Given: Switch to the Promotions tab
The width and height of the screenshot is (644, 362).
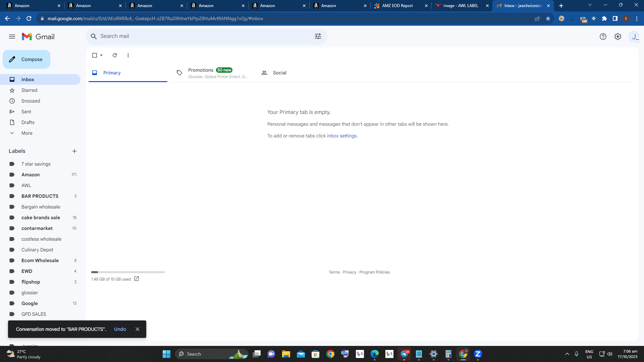Looking at the screenshot, I should click(212, 73).
